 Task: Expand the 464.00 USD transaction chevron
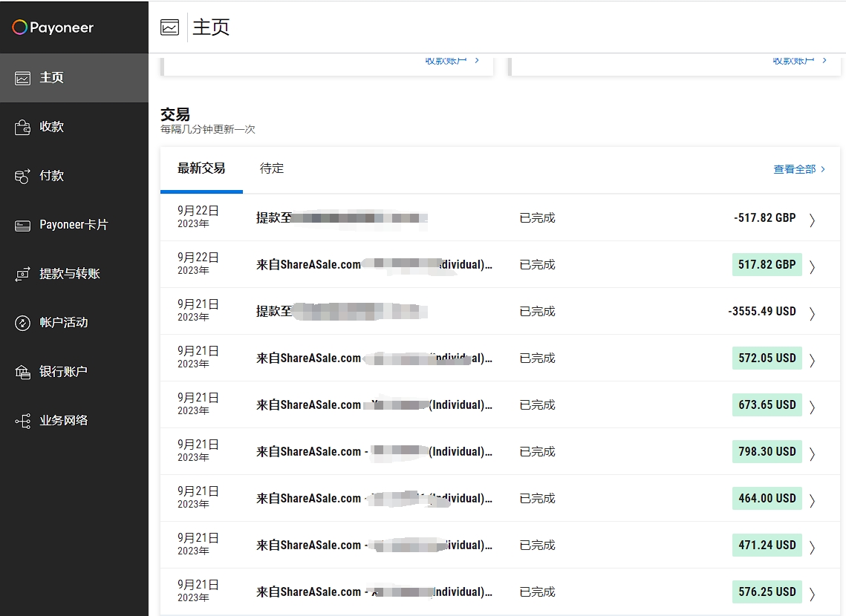click(x=812, y=501)
